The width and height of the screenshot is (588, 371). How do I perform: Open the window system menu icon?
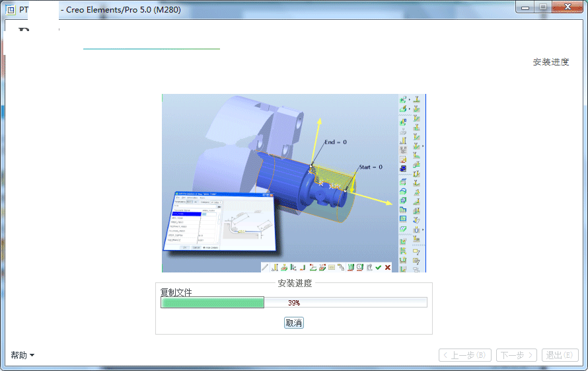(x=11, y=10)
